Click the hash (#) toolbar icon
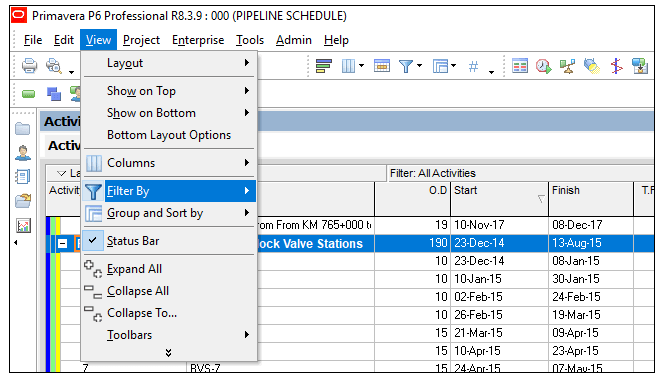Image resolution: width=658 pixels, height=376 pixels. point(473,66)
